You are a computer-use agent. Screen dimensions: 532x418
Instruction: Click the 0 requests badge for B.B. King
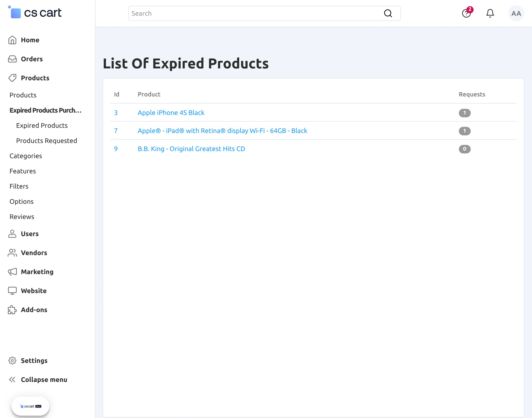465,149
